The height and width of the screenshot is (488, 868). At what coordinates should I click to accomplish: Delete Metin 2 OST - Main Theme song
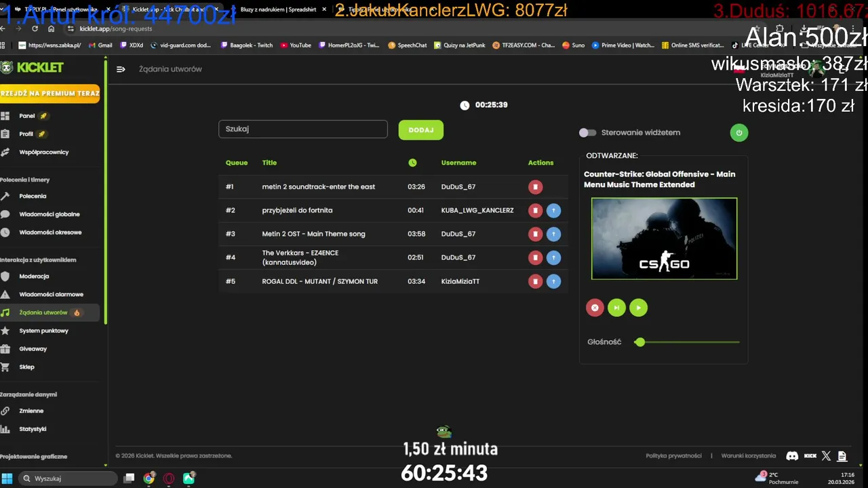pyautogui.click(x=535, y=234)
